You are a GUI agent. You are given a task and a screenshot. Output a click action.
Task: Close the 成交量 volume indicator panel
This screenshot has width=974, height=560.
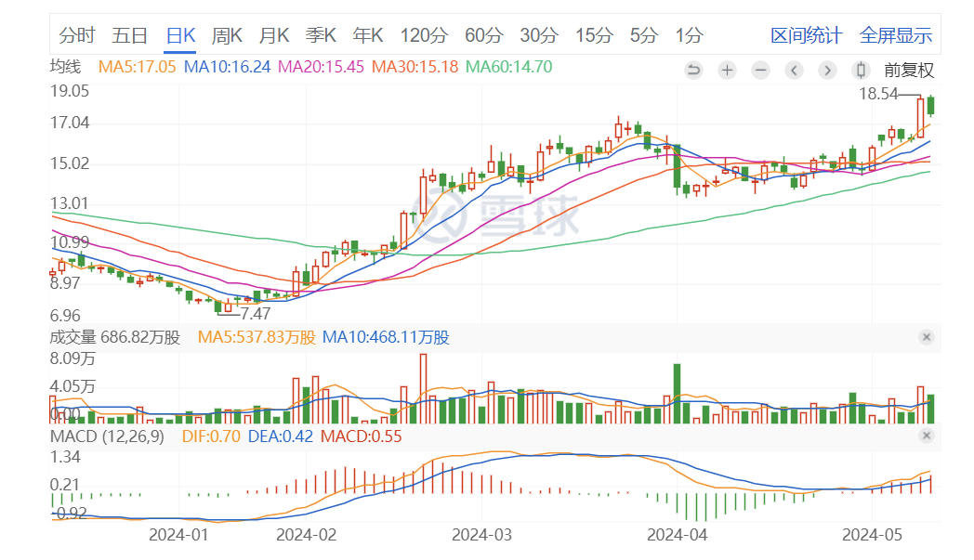coord(926,337)
